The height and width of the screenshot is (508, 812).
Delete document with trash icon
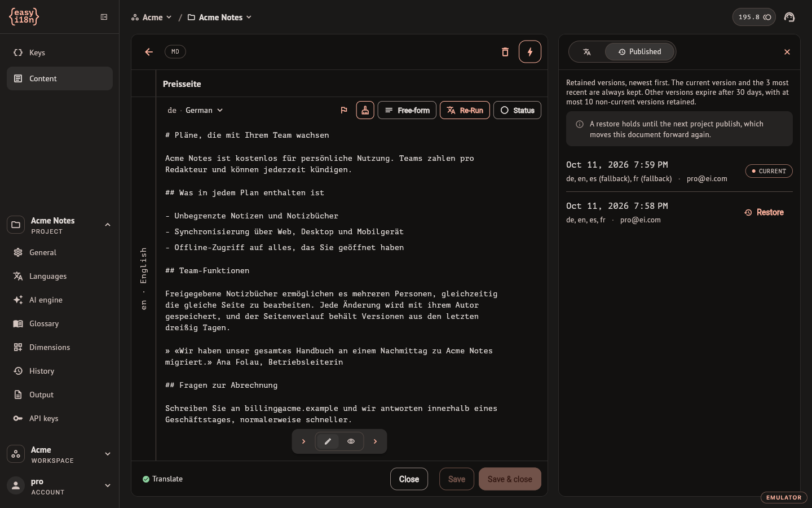(x=505, y=52)
